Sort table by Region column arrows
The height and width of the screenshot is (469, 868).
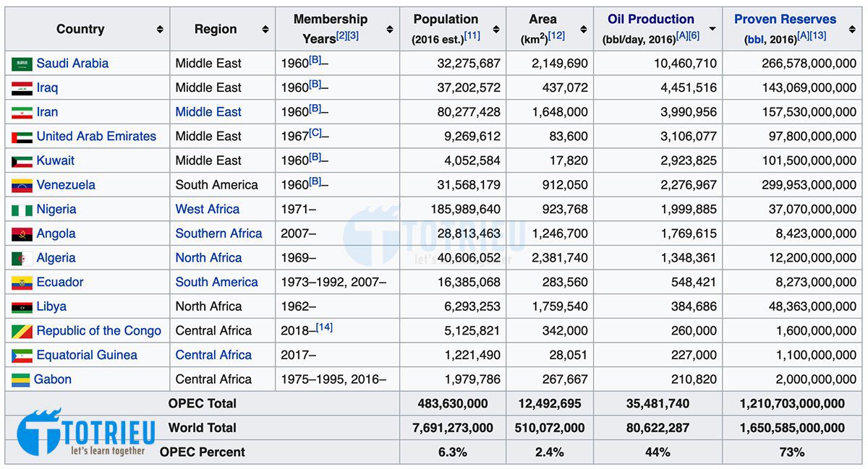[x=265, y=30]
